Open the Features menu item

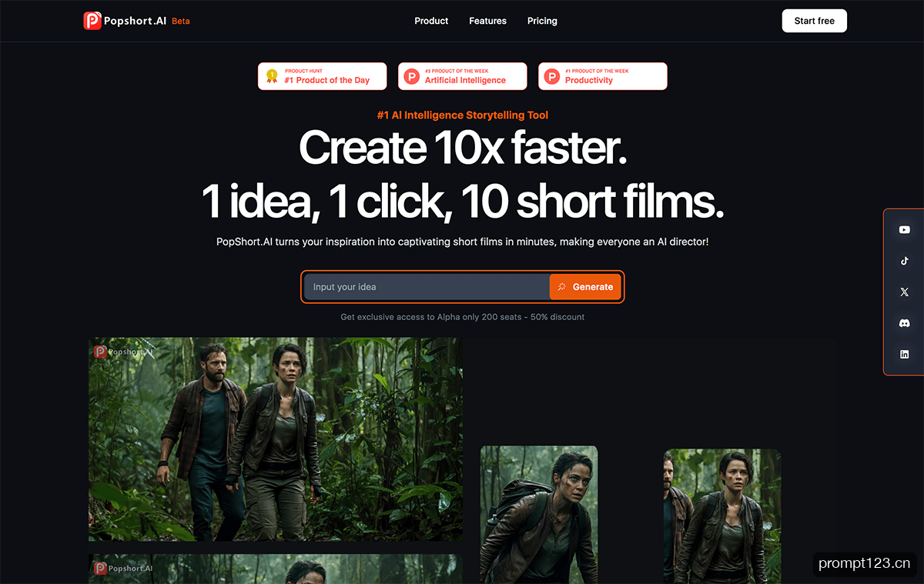(x=487, y=21)
